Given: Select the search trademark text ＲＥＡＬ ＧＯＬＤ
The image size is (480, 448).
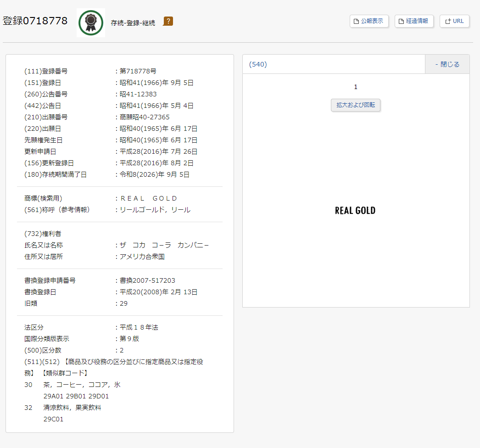Looking at the screenshot, I should tap(149, 198).
